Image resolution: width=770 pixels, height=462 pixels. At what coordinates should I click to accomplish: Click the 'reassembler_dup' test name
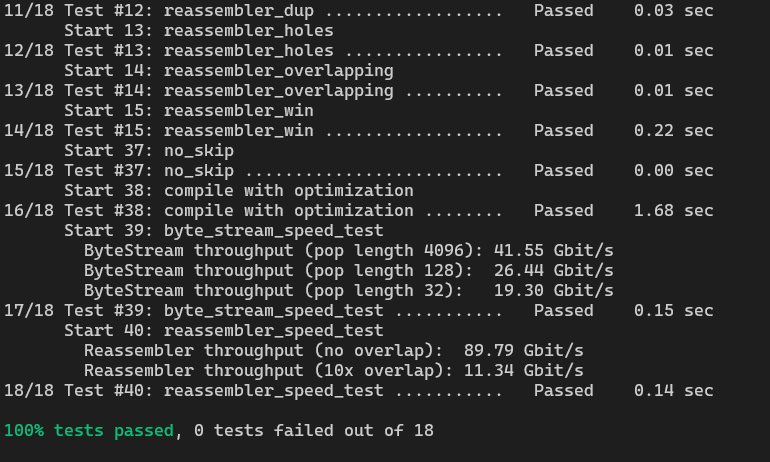tap(239, 10)
